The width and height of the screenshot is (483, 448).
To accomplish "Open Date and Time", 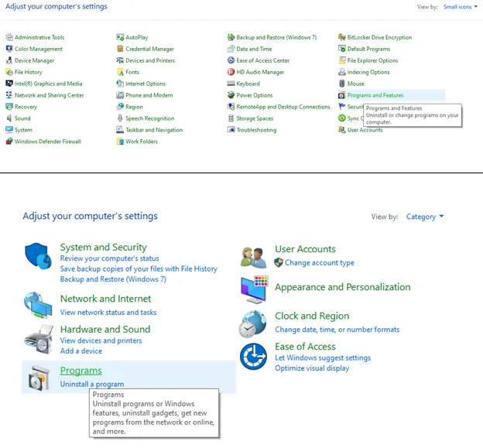I will click(254, 49).
